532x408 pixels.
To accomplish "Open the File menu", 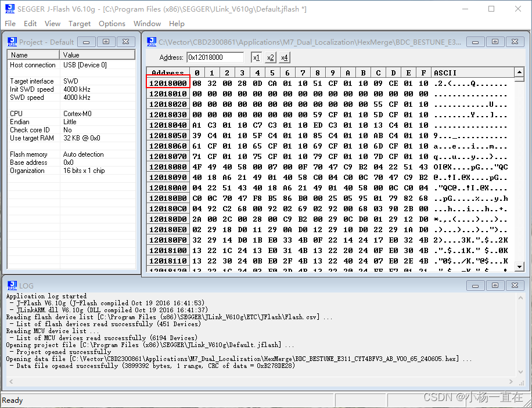I will click(x=10, y=24).
